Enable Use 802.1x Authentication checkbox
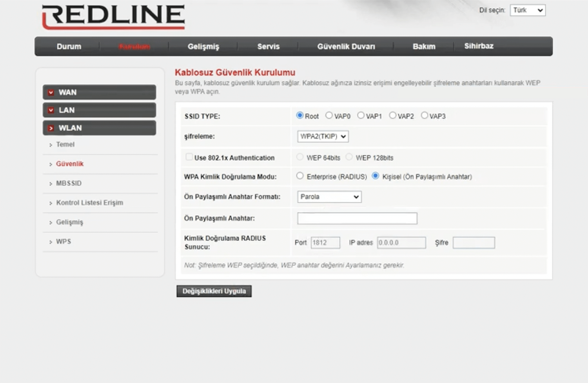The image size is (588, 383). (189, 157)
